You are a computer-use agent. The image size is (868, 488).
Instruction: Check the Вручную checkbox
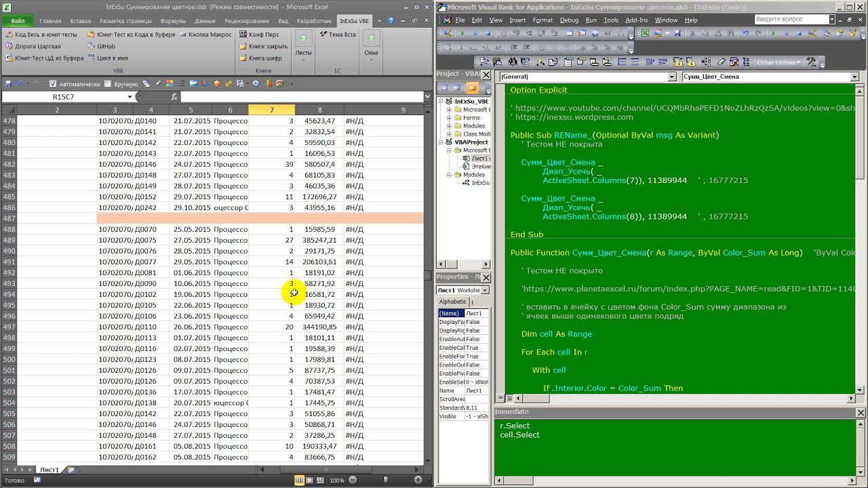pos(108,84)
